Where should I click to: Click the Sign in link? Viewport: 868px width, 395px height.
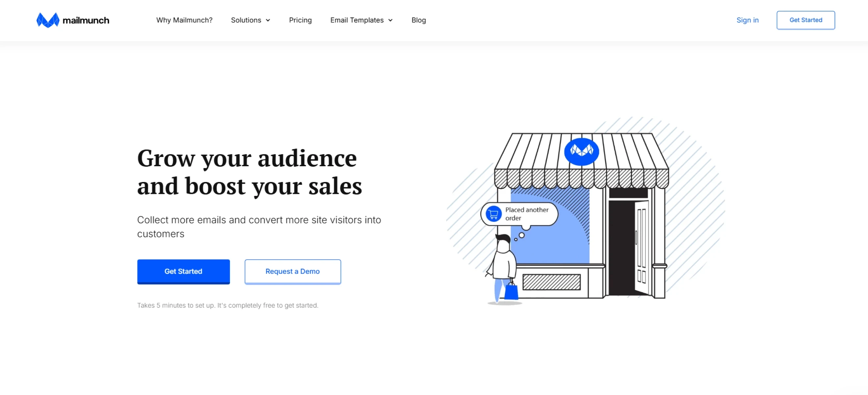click(x=747, y=20)
